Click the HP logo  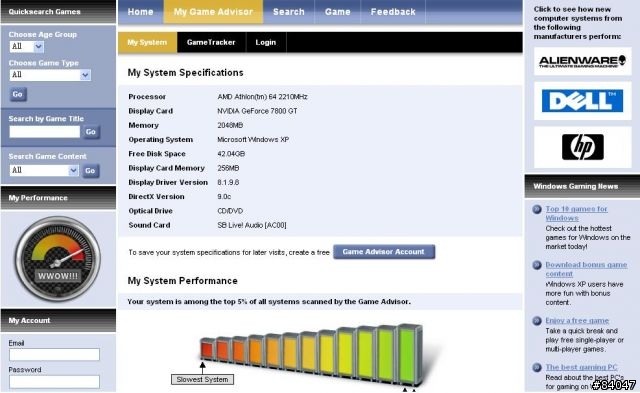click(582, 147)
